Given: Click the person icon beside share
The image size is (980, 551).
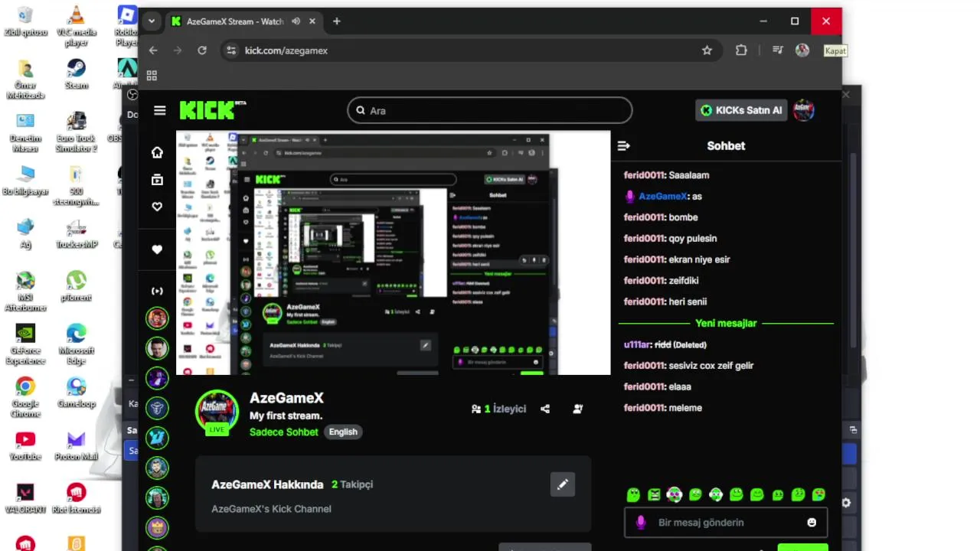Looking at the screenshot, I should tap(578, 409).
